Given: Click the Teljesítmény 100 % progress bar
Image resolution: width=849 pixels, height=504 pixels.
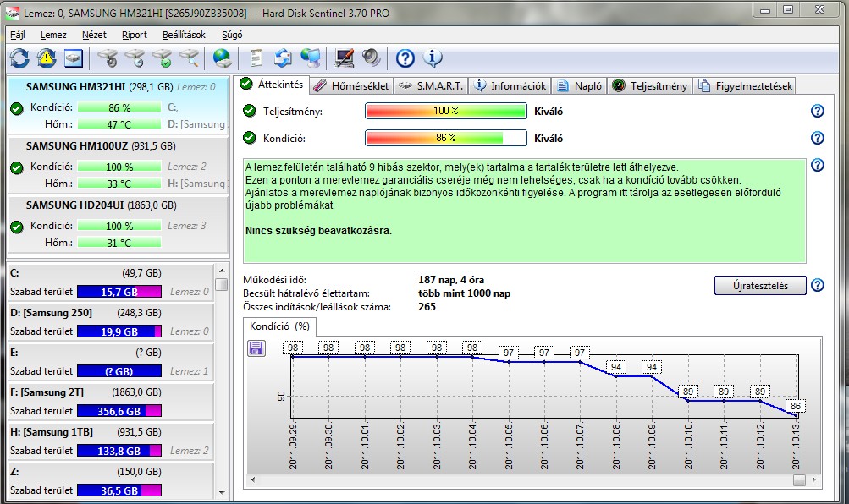Looking at the screenshot, I should pos(445,111).
